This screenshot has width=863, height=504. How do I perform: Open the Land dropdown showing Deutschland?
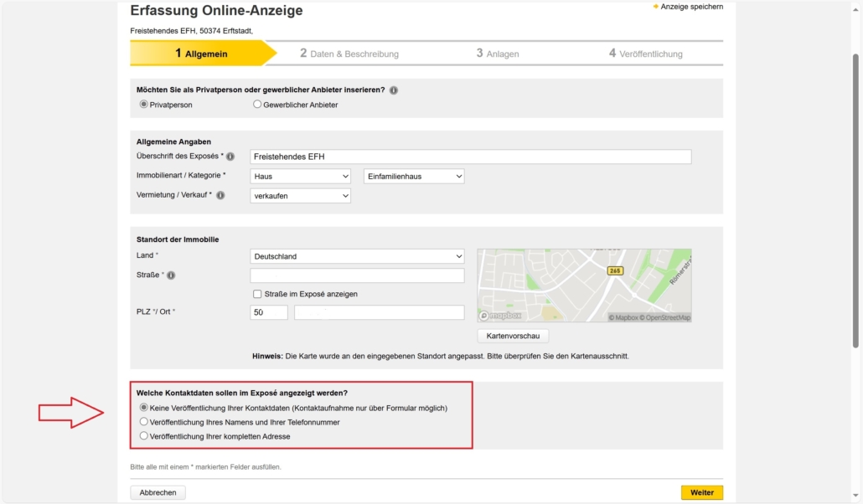point(357,256)
